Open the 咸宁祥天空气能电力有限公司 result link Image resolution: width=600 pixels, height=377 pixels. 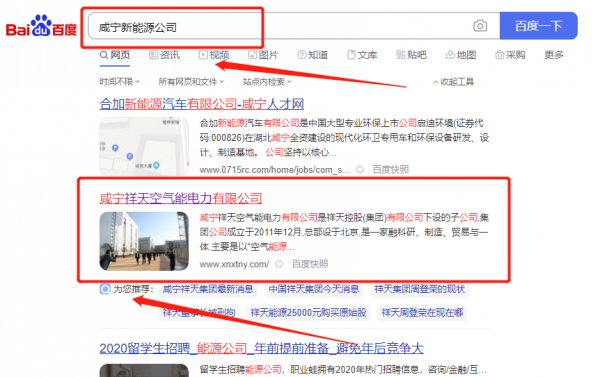tap(181, 198)
